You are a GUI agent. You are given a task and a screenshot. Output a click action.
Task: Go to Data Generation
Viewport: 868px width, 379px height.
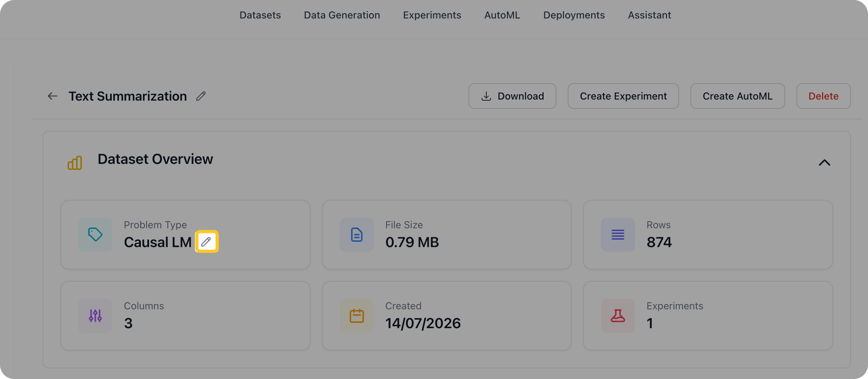click(342, 15)
